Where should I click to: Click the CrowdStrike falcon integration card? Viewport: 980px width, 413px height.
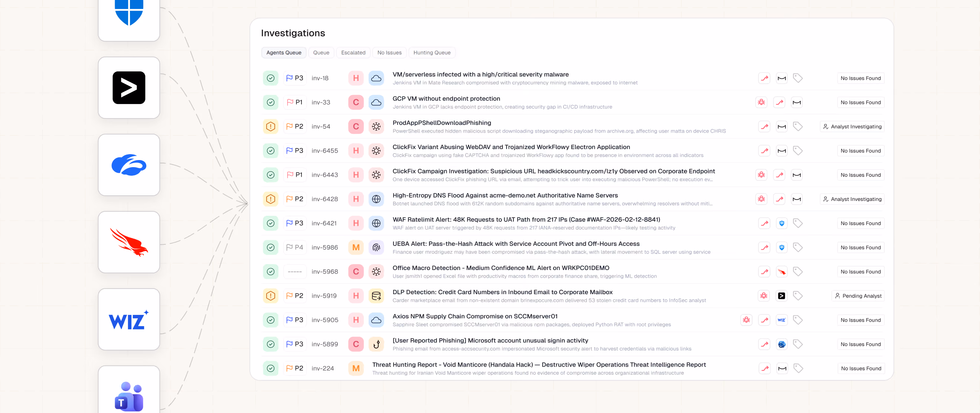point(128,242)
